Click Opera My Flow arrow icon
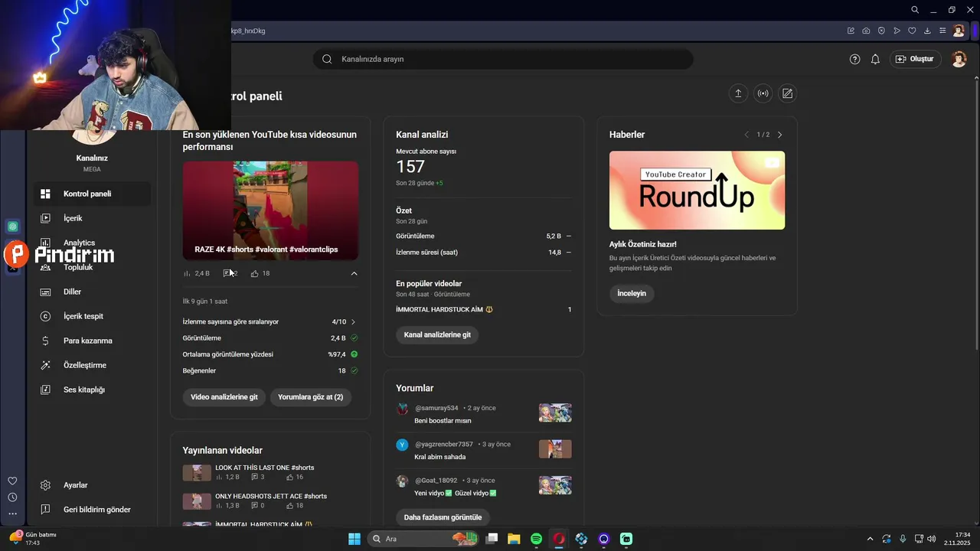This screenshot has height=551, width=980. point(897,31)
